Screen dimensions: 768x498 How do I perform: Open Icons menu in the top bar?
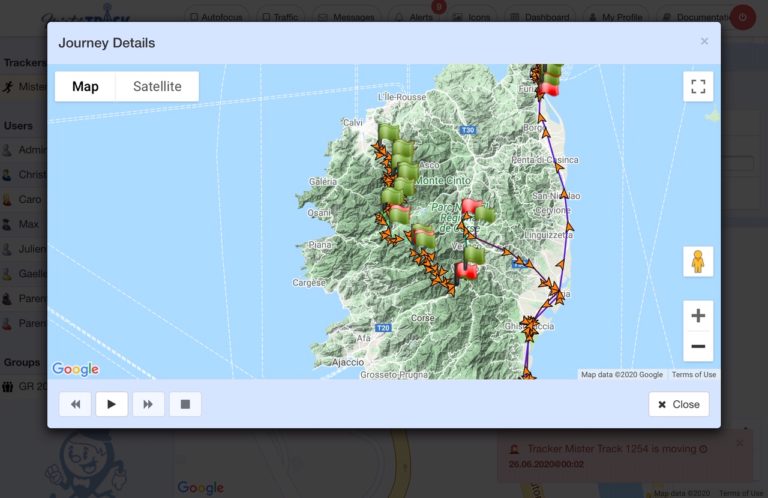[472, 17]
